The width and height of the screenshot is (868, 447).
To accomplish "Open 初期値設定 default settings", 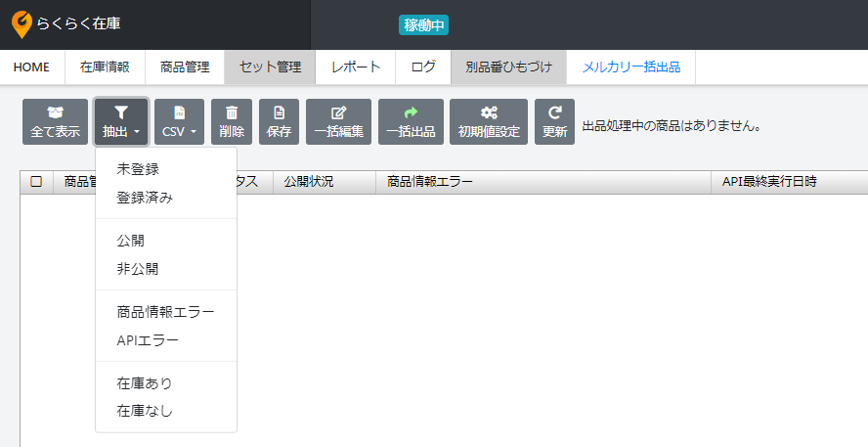I will point(489,122).
